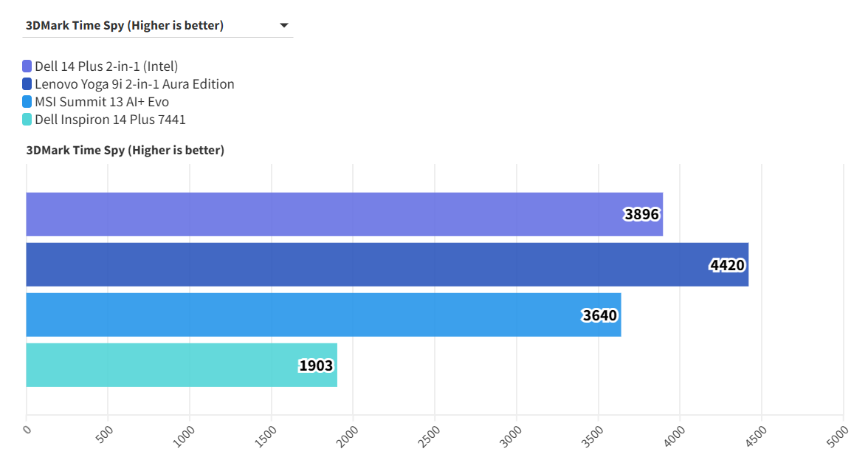Viewport: 868px width, 460px height.
Task: Select the MSI Summit 13 AI+ Evo legend label
Action: point(102,102)
